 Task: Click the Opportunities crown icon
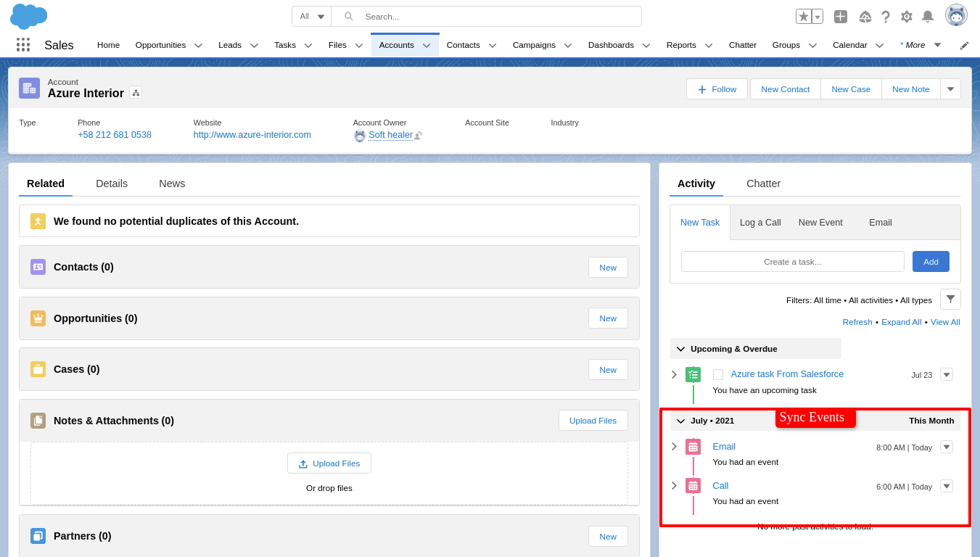[38, 318]
